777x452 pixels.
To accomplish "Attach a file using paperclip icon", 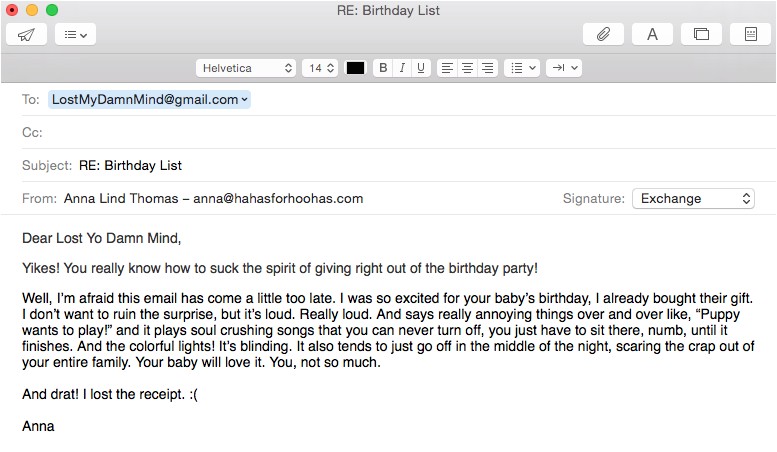I will pos(603,34).
